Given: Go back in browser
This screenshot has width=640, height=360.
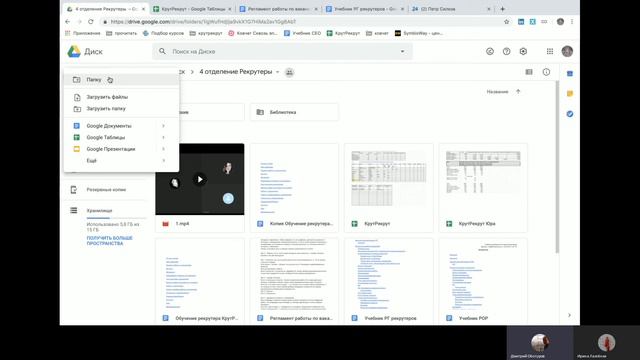Looking at the screenshot, I should pyautogui.click(x=68, y=22).
